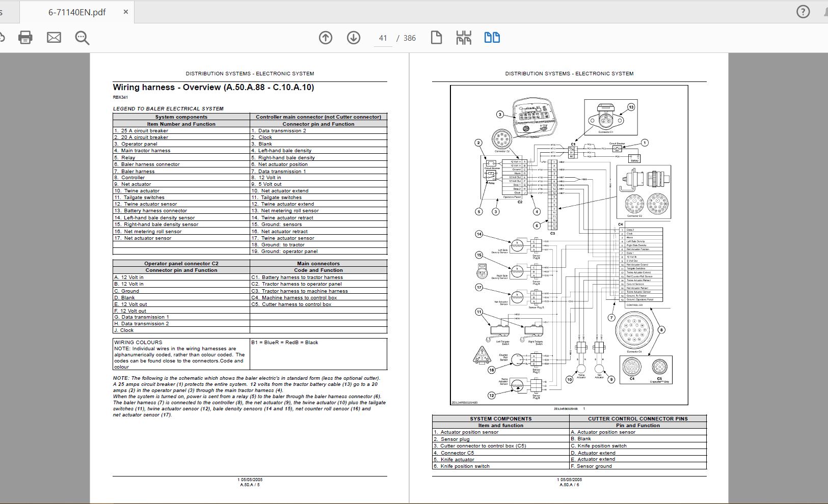Enable the continuous multi-page layout view
The height and width of the screenshot is (504, 828).
463,38
